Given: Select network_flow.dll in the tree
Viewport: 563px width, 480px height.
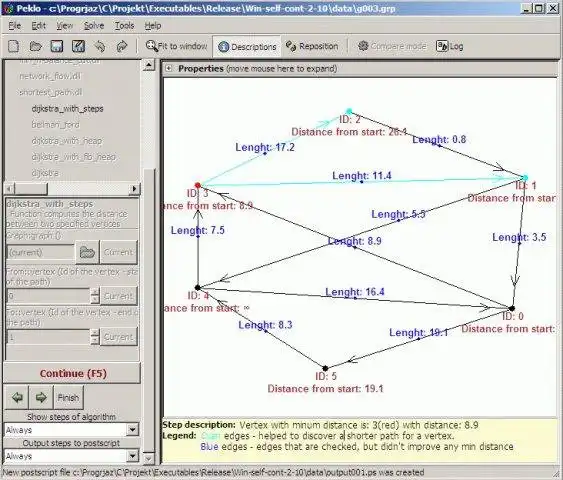Looking at the screenshot, I should 50,76.
